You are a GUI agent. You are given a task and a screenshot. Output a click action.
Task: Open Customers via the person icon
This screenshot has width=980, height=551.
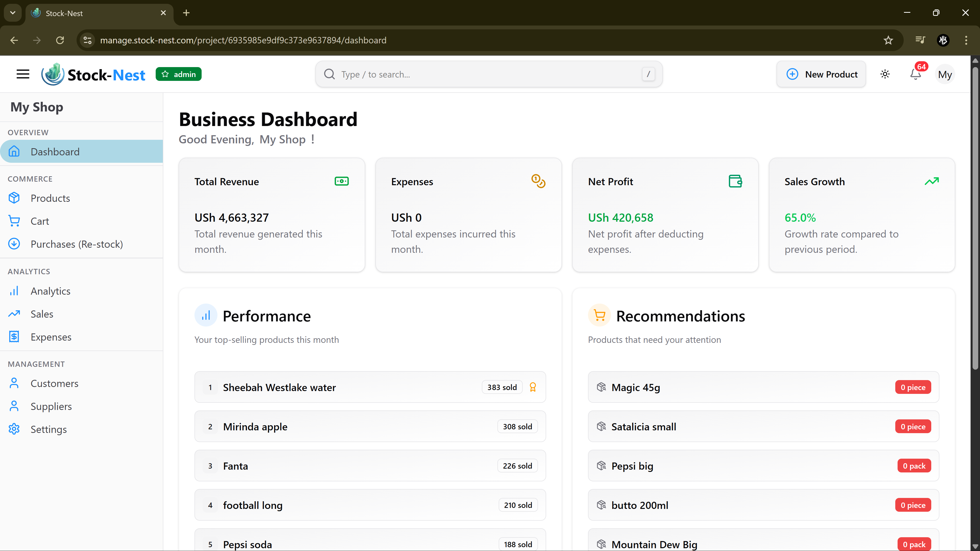[x=14, y=383]
